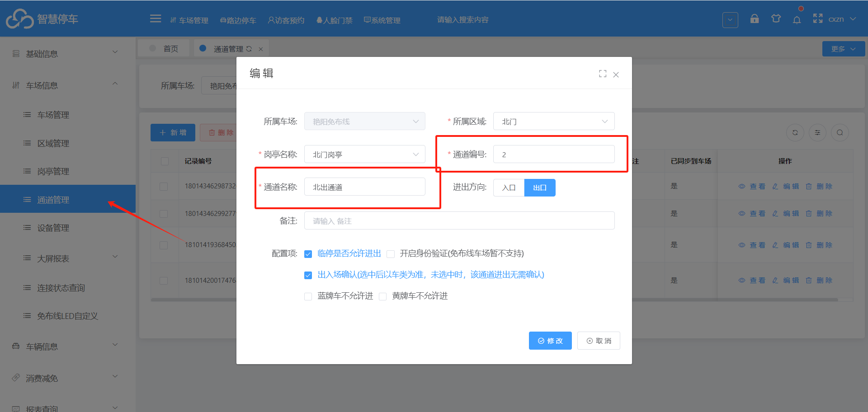This screenshot has height=412, width=868.
Task: Open the cxzn user account dropdown
Action: [842, 19]
